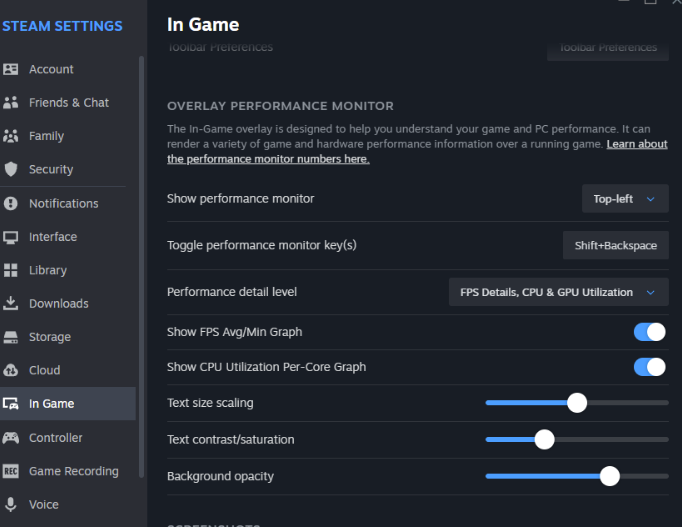Screen dimensions: 682x527
Task: Open the Library settings section
Action: [48, 270]
